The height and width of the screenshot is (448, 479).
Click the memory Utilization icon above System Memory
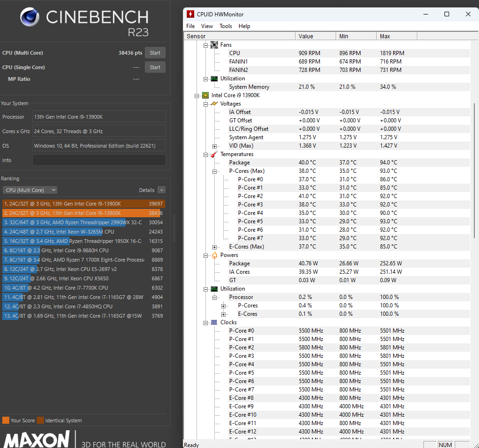click(x=214, y=79)
